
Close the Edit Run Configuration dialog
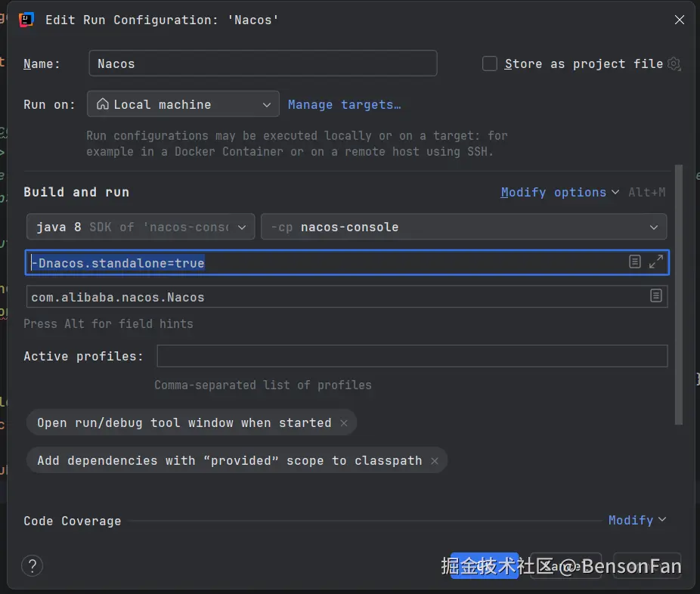(680, 20)
